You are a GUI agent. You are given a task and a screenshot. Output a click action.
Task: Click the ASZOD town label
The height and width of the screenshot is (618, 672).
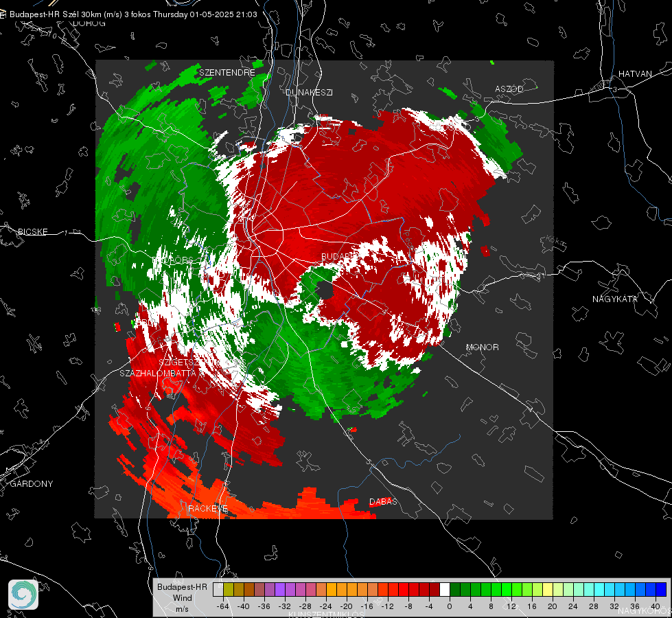coord(509,89)
